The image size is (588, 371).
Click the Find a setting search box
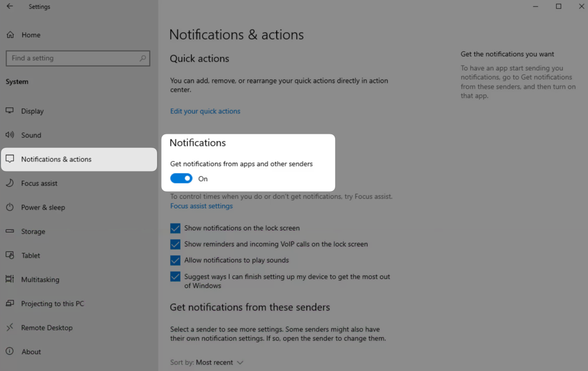coord(73,58)
